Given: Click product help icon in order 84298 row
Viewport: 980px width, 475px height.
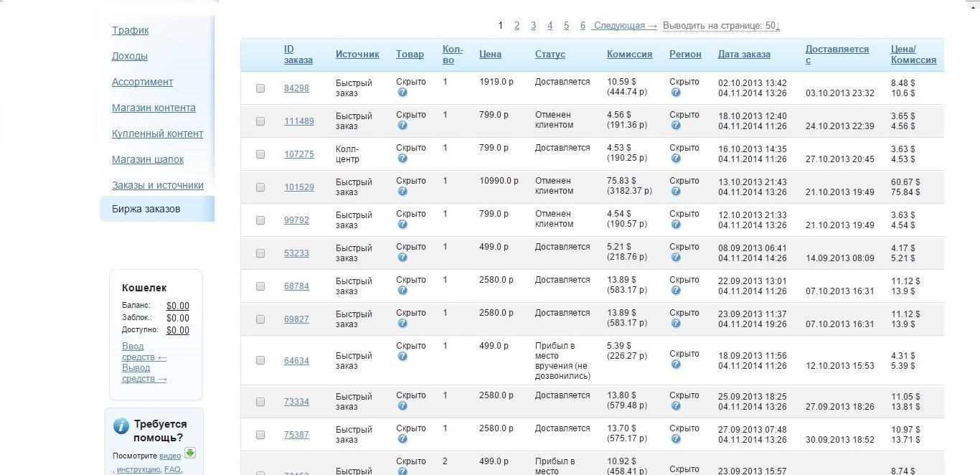Looking at the screenshot, I should (402, 93).
